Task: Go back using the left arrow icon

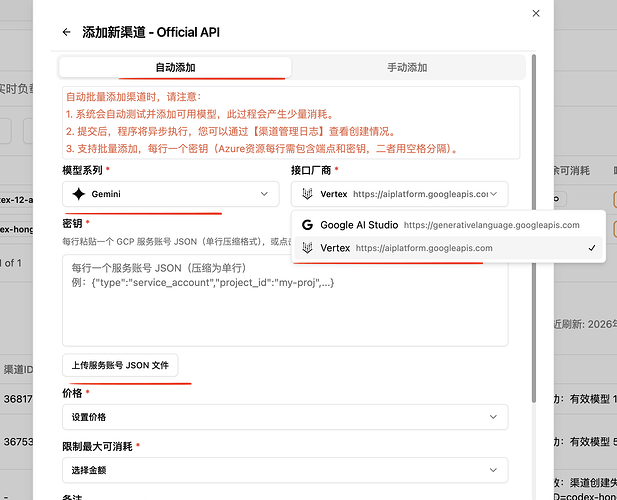Action: tap(67, 32)
